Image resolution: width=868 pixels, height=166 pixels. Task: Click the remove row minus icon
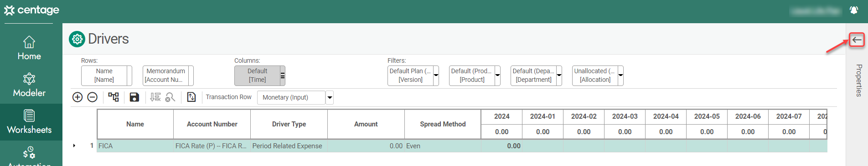click(92, 97)
